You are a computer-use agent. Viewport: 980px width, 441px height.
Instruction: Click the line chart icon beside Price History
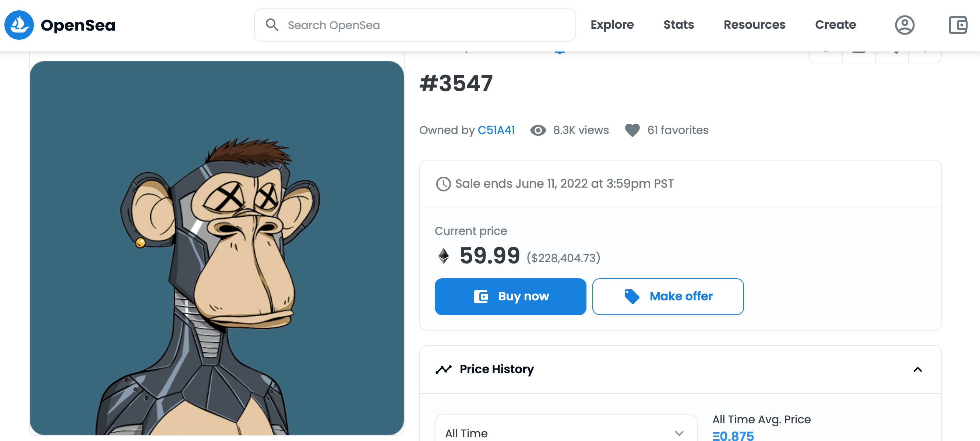[x=444, y=369]
